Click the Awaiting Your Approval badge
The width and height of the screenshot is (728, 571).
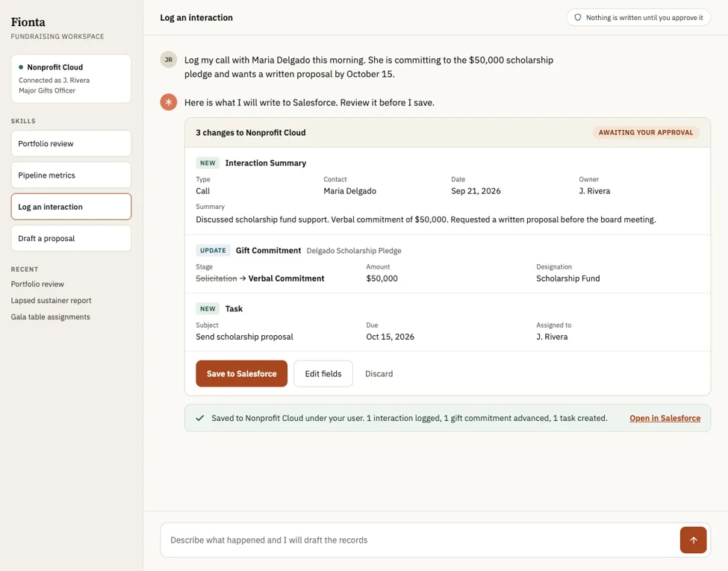(645, 132)
